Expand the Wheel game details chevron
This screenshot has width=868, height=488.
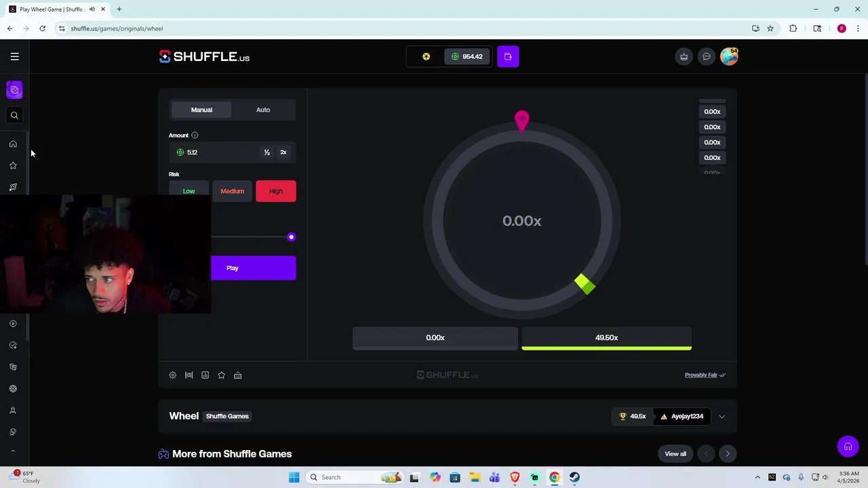(x=722, y=416)
